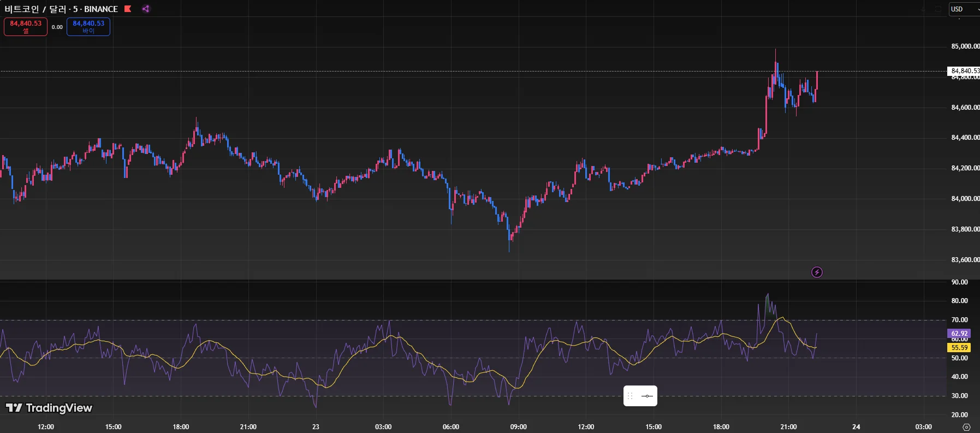Click the line tool icon in floating toolbar
The height and width of the screenshot is (433, 980).
648,396
